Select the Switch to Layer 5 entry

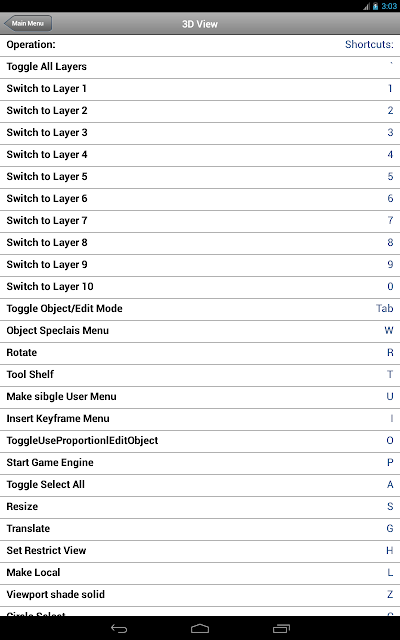200,177
